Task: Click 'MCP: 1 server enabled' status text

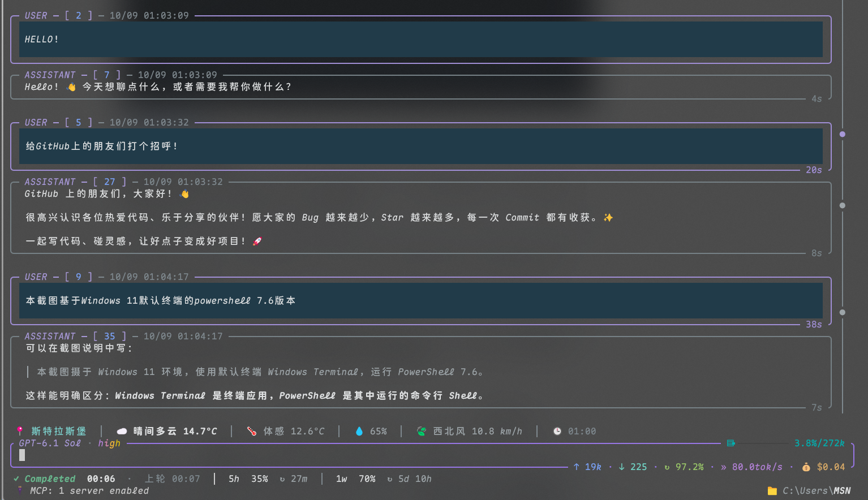Action: click(x=89, y=490)
